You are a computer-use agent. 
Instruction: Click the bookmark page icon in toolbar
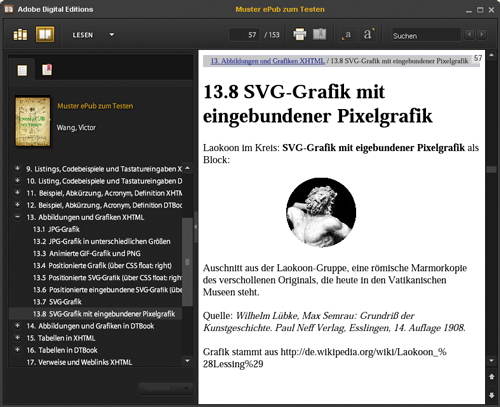point(319,34)
